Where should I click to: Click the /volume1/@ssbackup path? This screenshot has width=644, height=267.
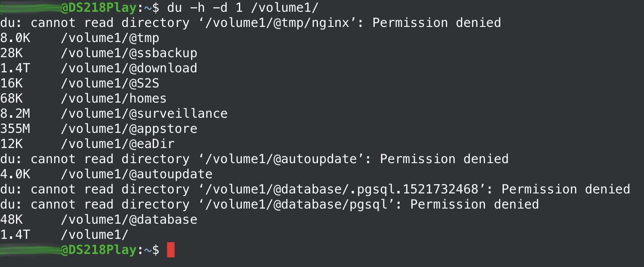coord(129,53)
